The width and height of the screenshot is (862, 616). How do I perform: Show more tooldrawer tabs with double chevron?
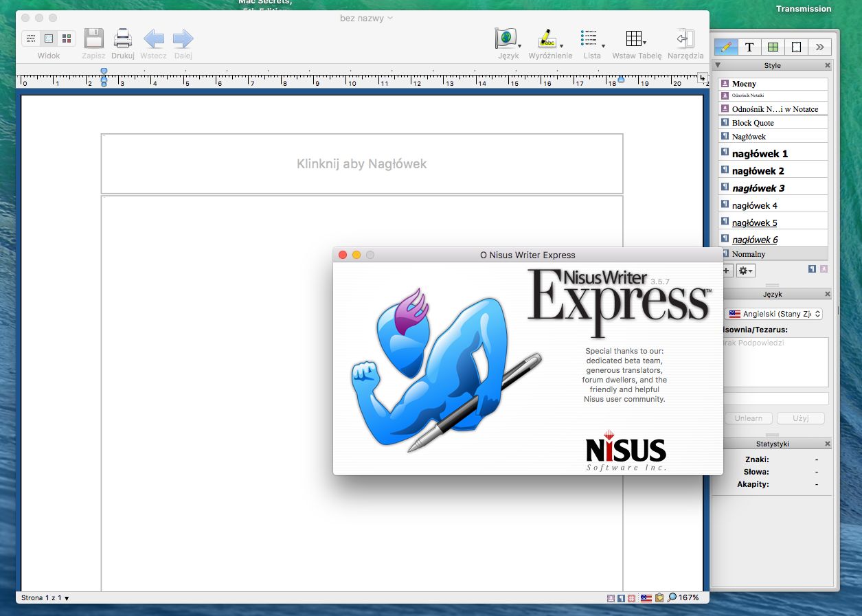[x=819, y=47]
